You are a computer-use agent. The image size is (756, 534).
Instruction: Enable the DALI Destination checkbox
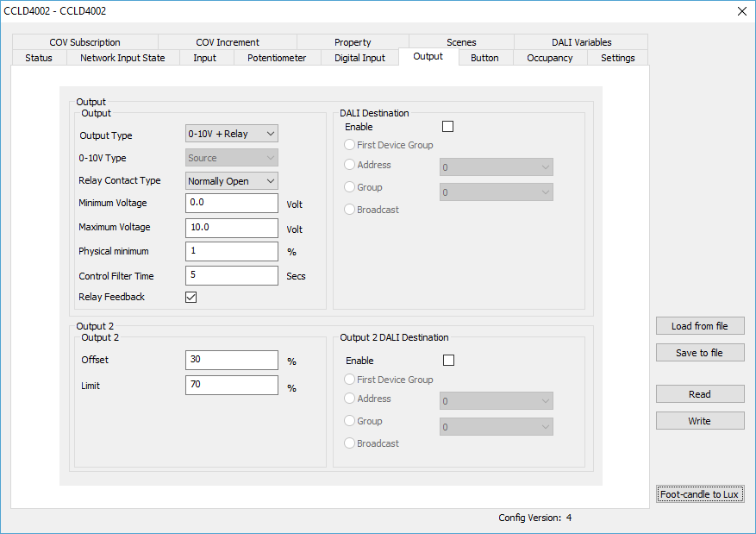pos(448,127)
